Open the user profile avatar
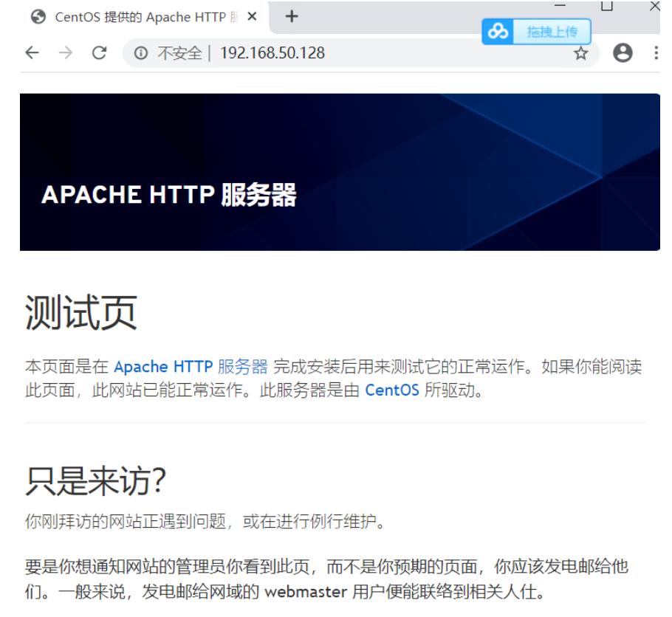This screenshot has height=617, width=672. click(x=623, y=53)
